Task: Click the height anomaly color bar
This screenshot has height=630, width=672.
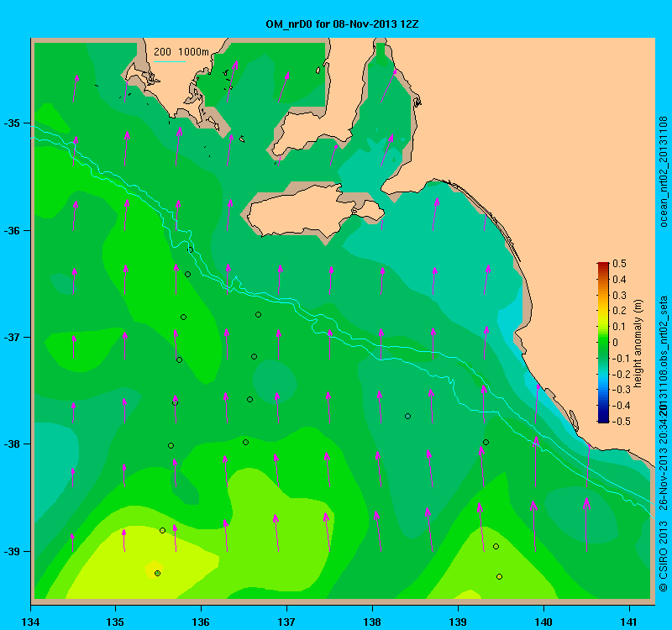Action: click(603, 343)
